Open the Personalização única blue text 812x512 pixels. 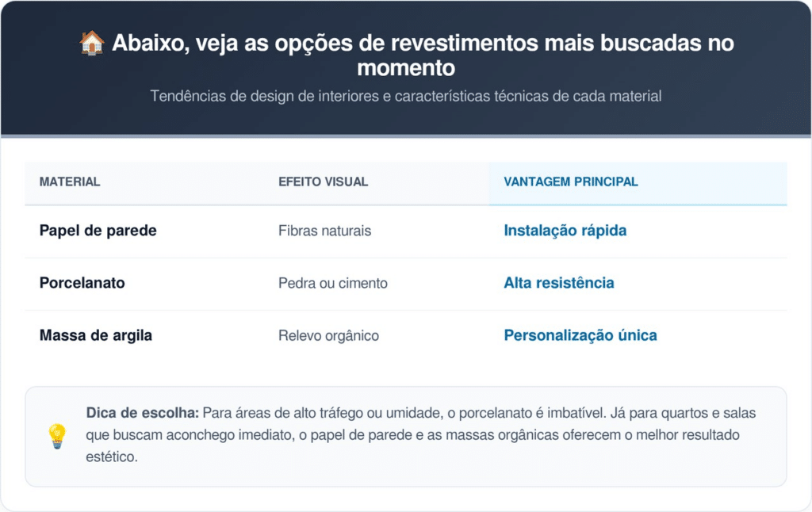point(580,335)
